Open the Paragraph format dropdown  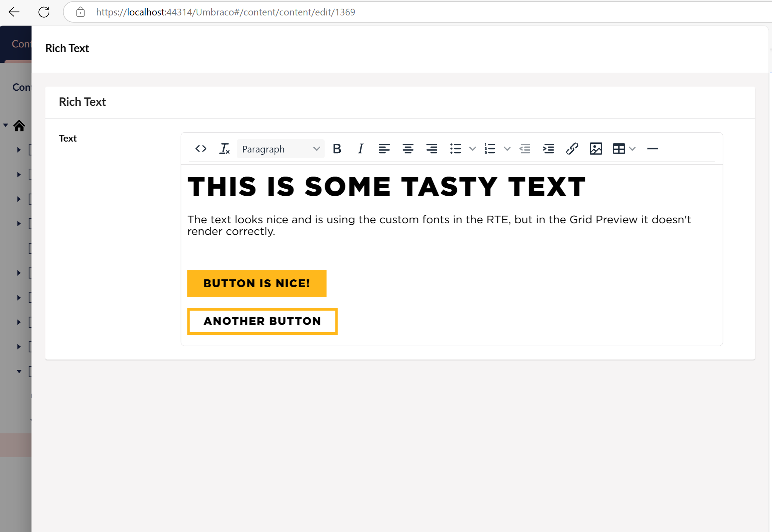tap(281, 149)
